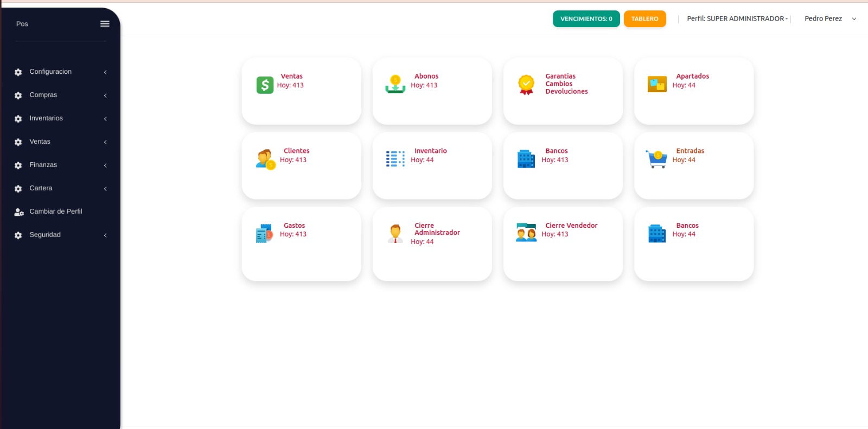This screenshot has height=429, width=868.
Task: Click the gear icon beside Seguridad
Action: [x=18, y=235]
